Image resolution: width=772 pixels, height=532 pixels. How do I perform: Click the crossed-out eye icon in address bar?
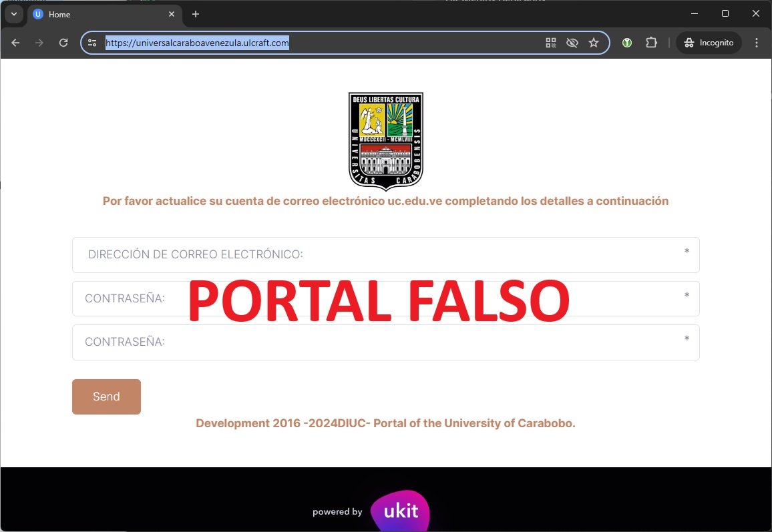point(572,43)
